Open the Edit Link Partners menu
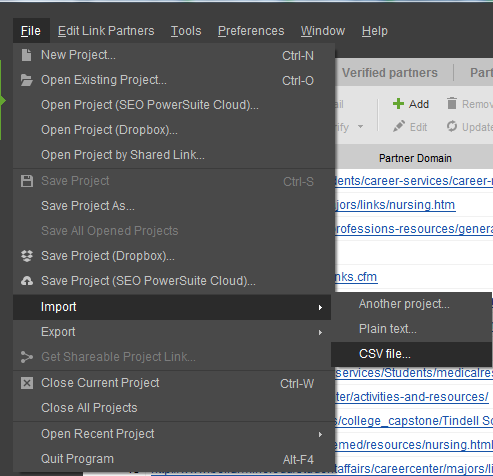 (106, 31)
